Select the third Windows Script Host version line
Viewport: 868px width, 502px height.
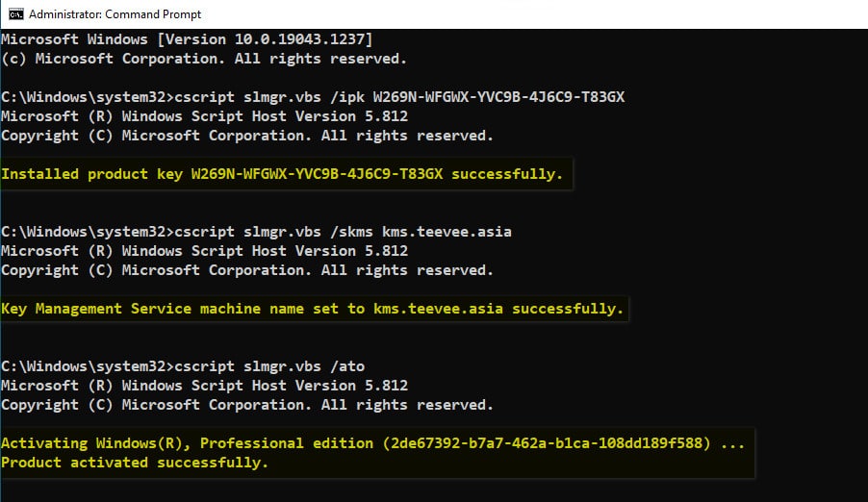click(205, 386)
